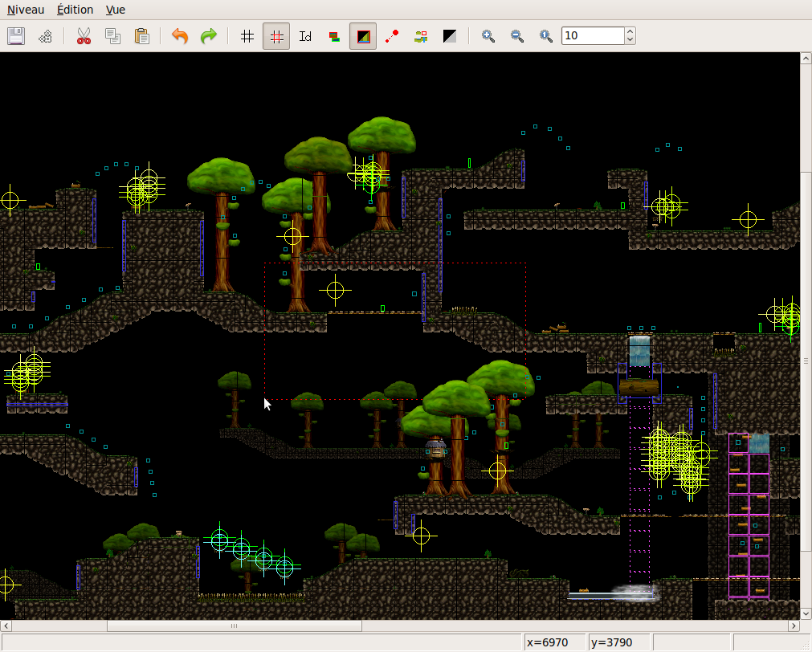Click the black and white triangle icon

coord(450,36)
